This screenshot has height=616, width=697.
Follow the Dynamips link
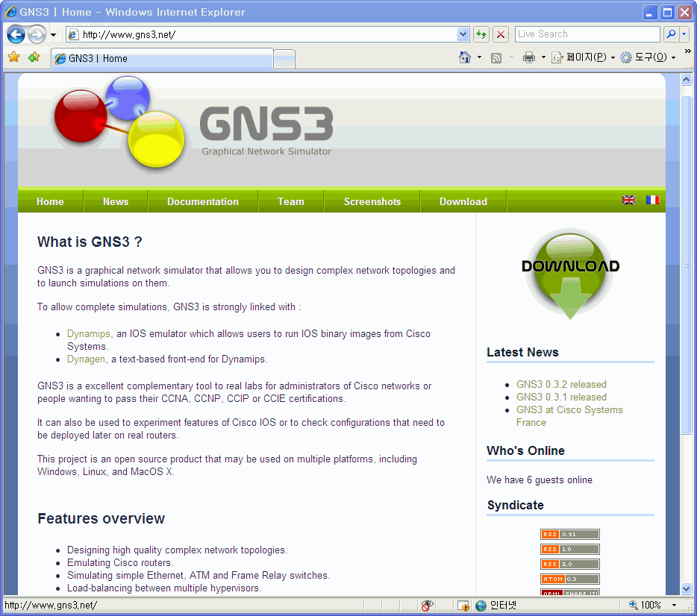[89, 333]
